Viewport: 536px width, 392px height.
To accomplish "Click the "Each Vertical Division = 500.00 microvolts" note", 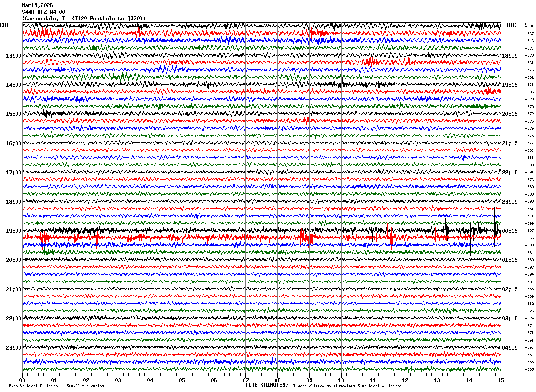I will tap(56, 386).
